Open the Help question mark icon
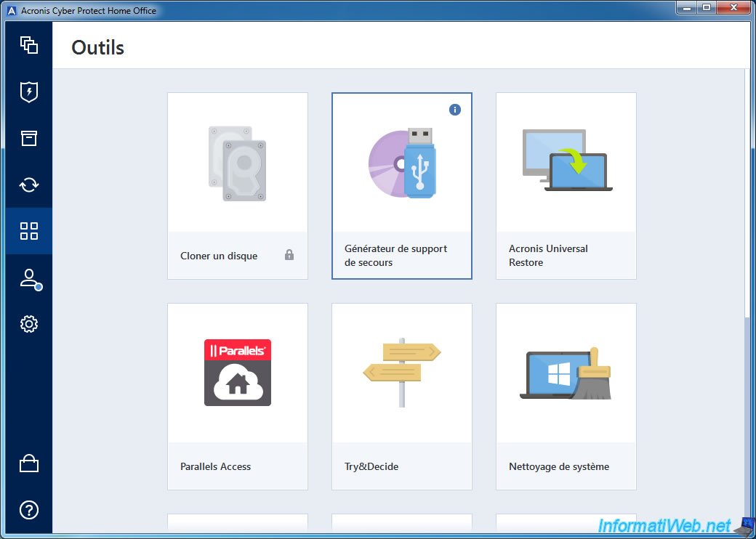 28,510
